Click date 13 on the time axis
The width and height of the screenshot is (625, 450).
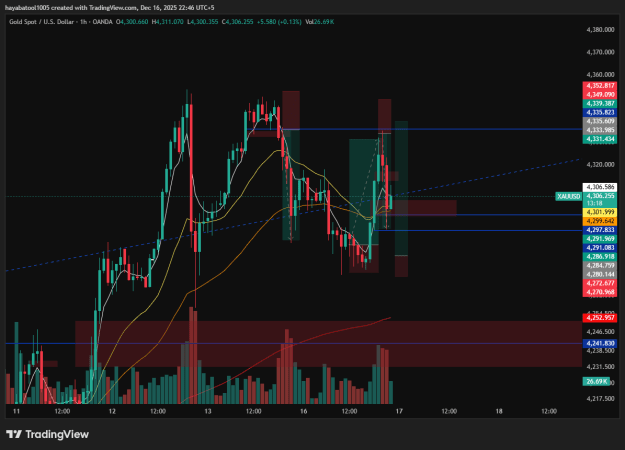pyautogui.click(x=208, y=411)
